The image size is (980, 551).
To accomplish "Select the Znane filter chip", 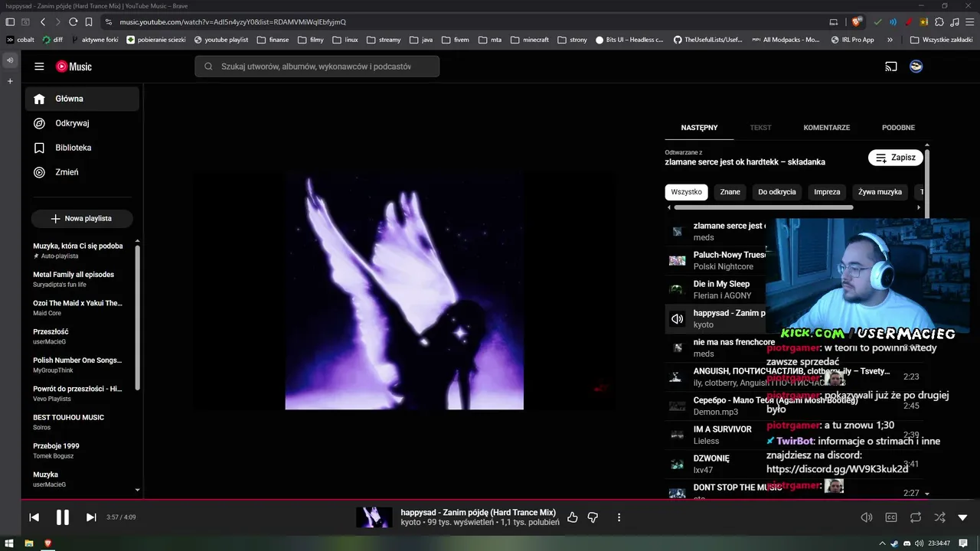I will (730, 192).
